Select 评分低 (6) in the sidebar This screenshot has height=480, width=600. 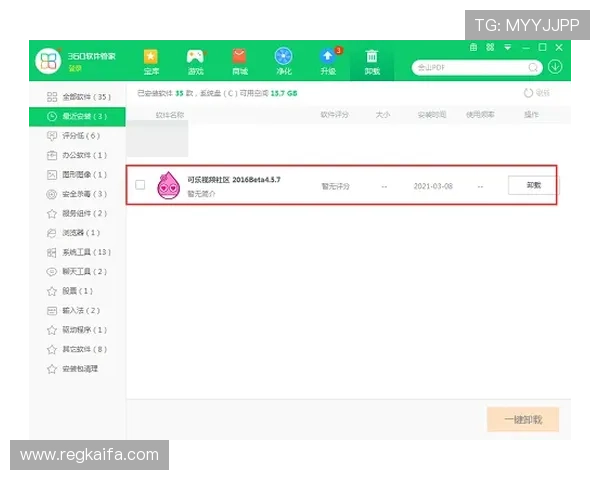(77, 136)
